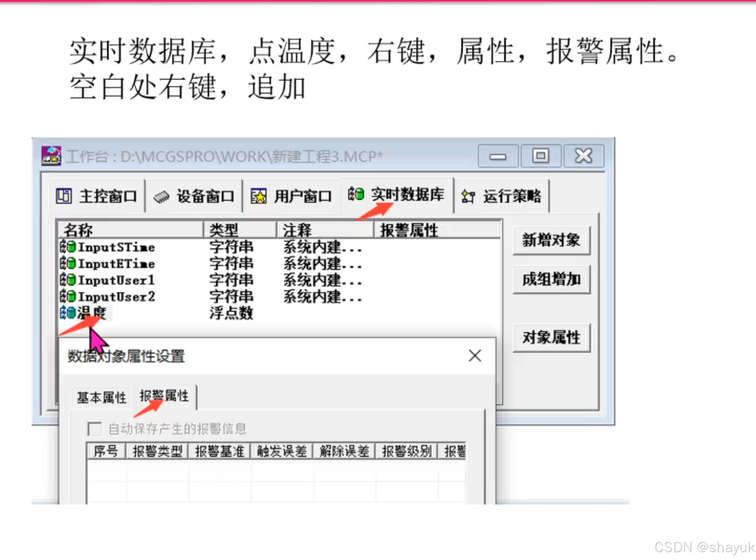This screenshot has width=756, height=560.
Task: Click the MCGS workbench title bar icon
Action: click(x=51, y=156)
